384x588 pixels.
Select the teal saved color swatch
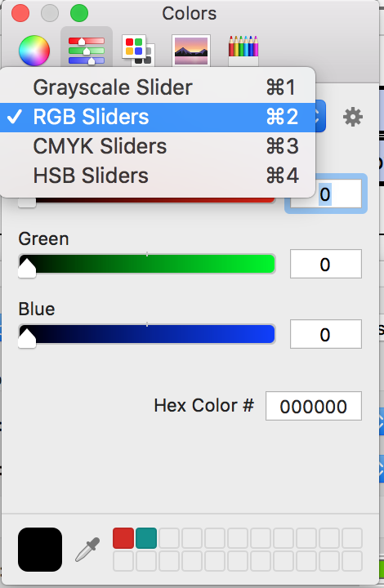[x=146, y=538]
